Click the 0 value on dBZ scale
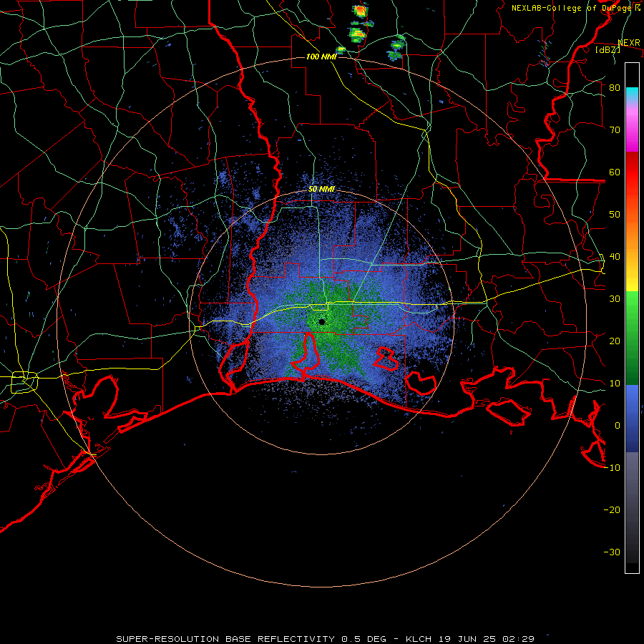644x644 pixels. coord(618,426)
